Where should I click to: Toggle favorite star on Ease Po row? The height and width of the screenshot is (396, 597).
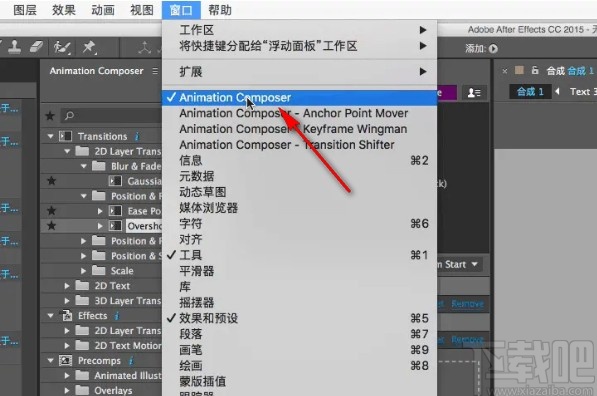coord(51,211)
